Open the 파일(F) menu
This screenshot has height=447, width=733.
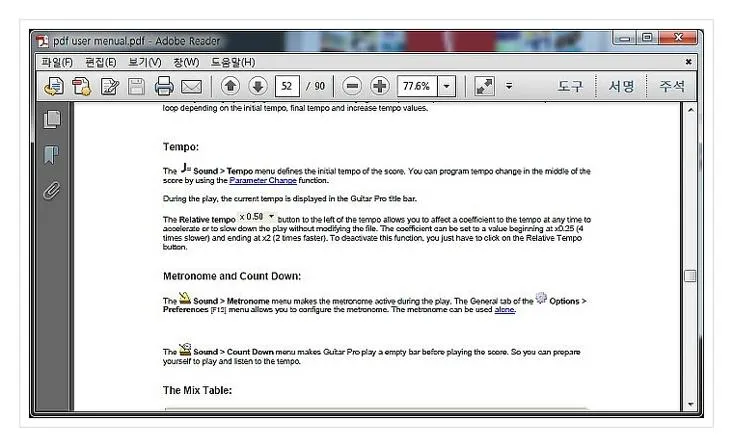(57, 62)
